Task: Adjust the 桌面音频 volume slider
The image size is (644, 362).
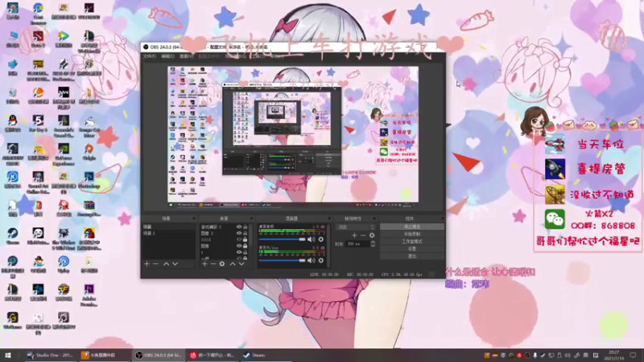Action: [283, 239]
